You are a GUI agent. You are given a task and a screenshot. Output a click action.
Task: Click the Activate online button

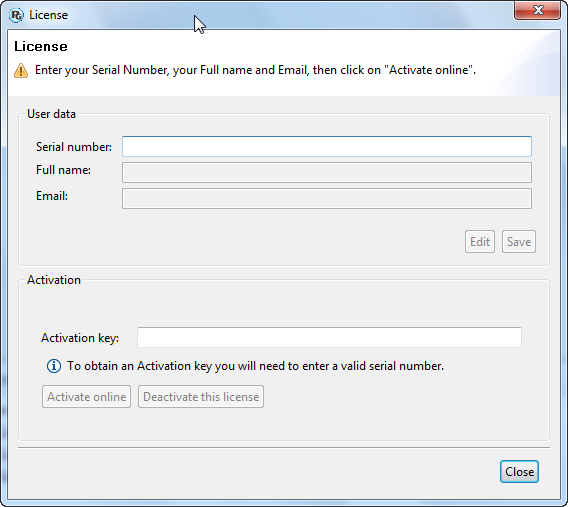(86, 397)
